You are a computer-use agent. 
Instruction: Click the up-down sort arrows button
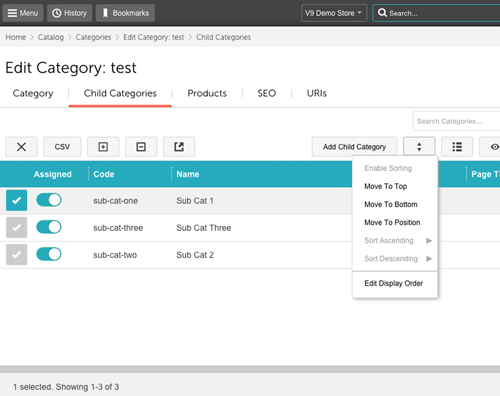[x=419, y=147]
